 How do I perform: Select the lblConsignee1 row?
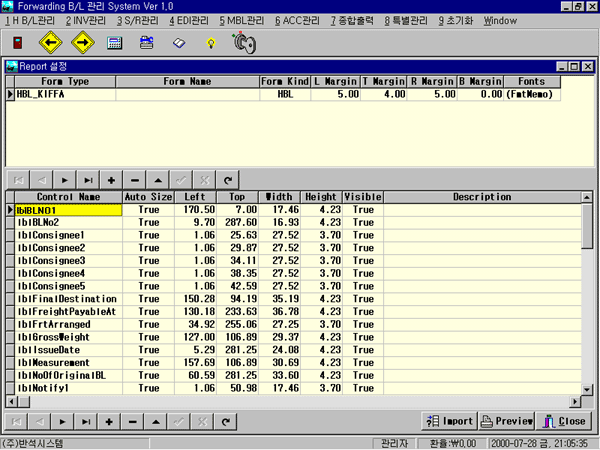(x=294, y=235)
